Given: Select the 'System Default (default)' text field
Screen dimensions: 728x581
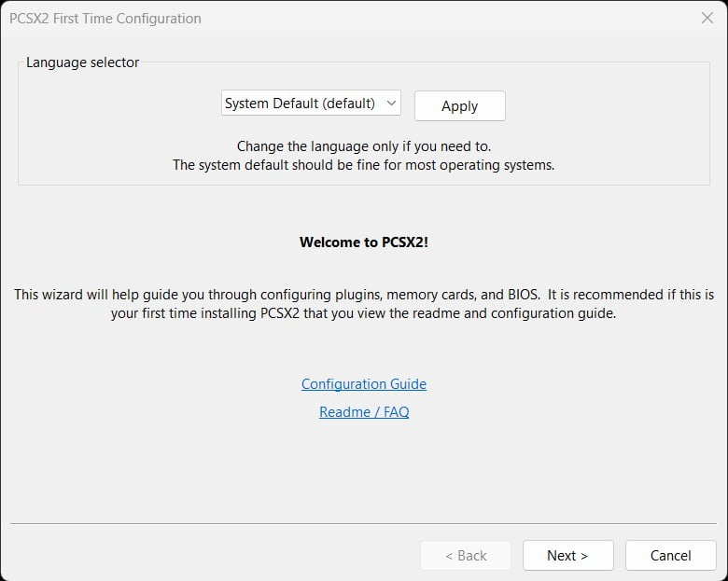Looking at the screenshot, I should (x=300, y=103).
